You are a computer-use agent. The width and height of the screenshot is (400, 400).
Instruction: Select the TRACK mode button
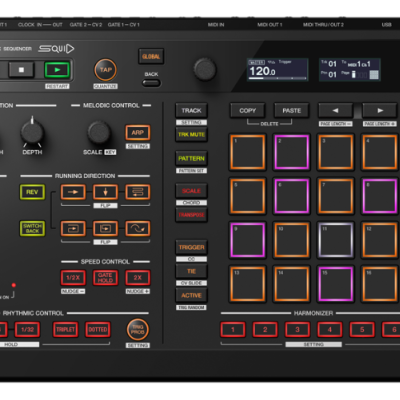click(191, 110)
